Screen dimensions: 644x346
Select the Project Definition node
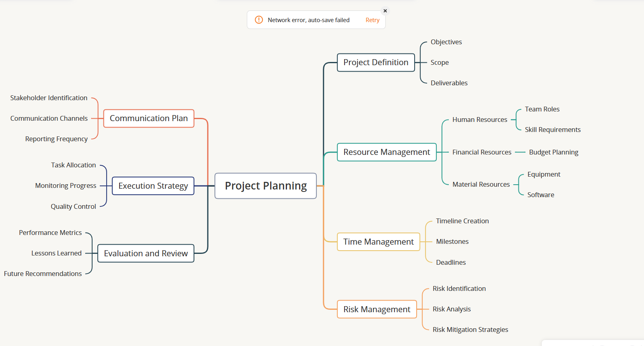point(376,62)
